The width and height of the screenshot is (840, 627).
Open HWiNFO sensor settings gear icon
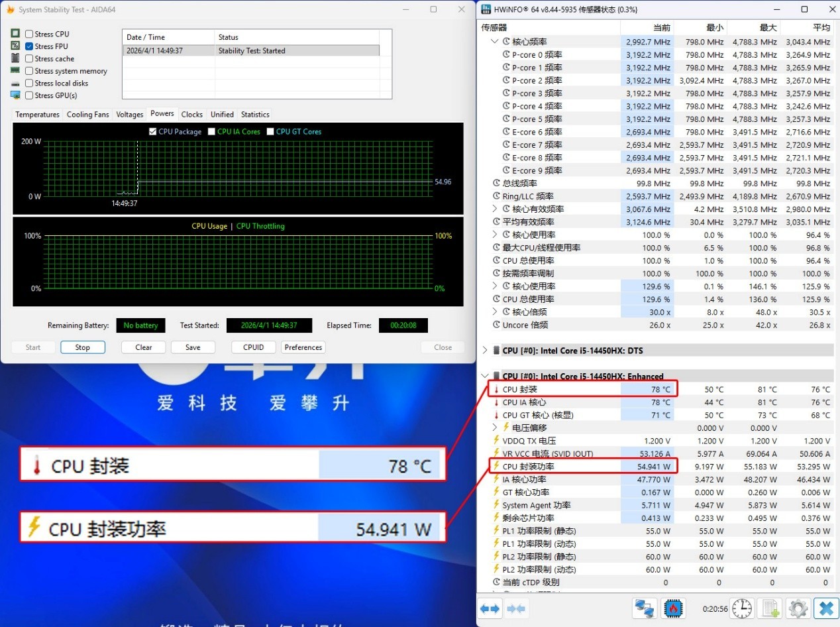click(x=798, y=608)
